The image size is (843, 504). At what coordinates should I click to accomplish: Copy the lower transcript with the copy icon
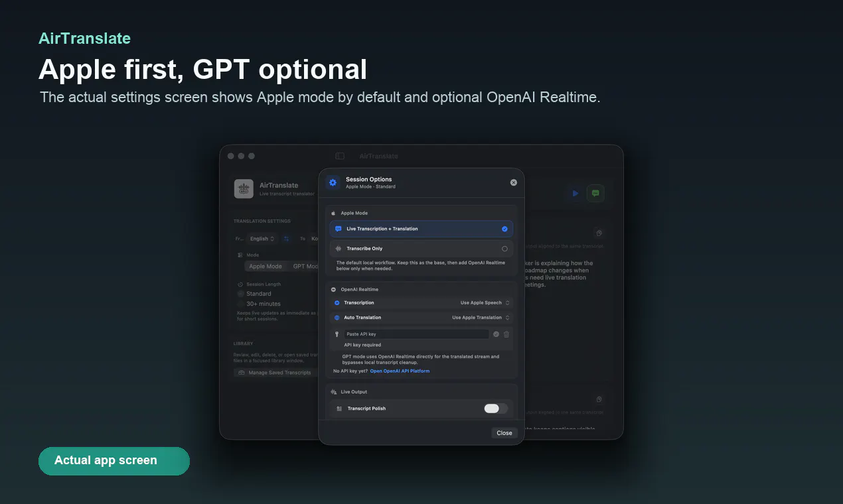click(x=599, y=399)
